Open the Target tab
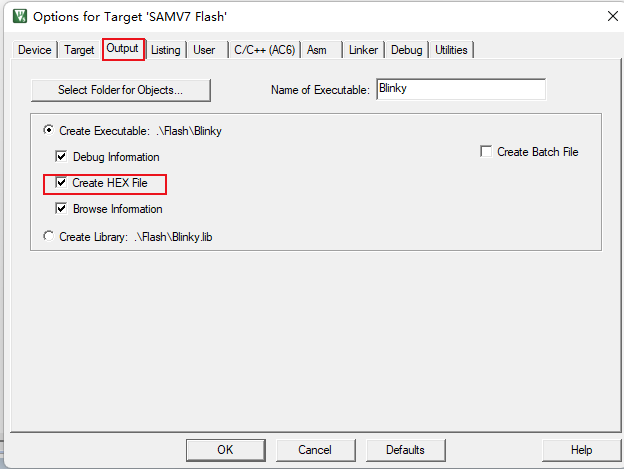 [x=79, y=50]
